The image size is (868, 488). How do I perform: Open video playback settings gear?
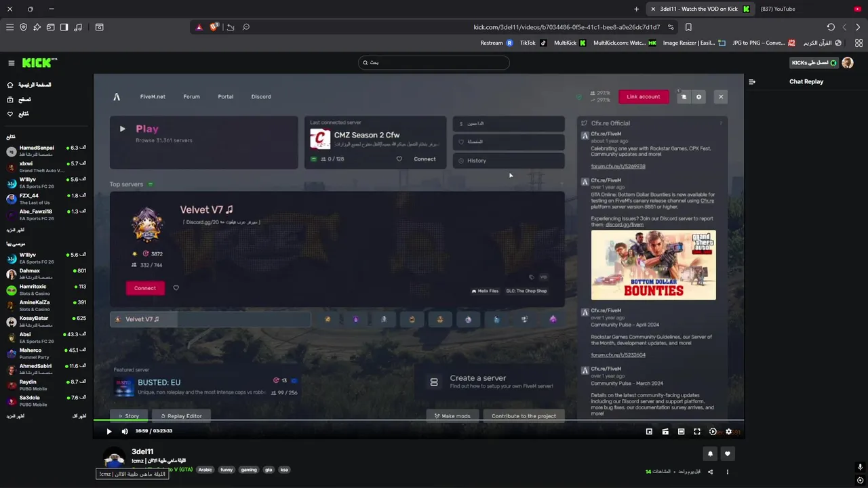[x=729, y=431]
